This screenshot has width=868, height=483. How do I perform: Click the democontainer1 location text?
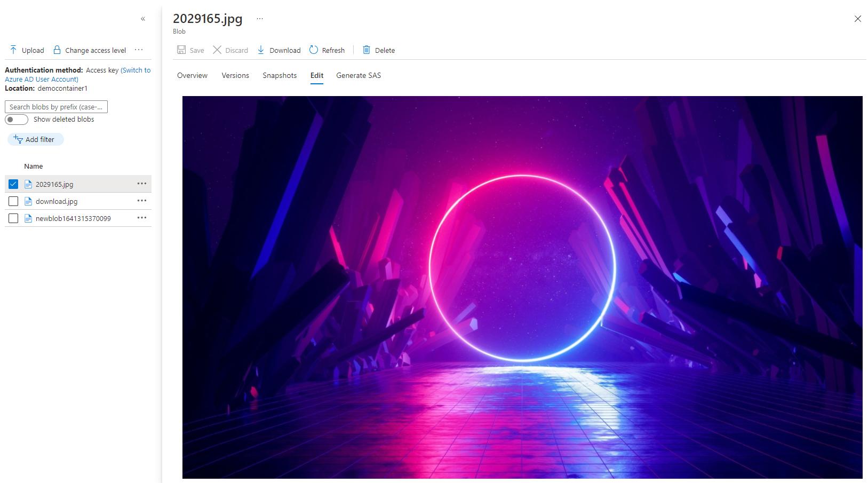(x=62, y=88)
